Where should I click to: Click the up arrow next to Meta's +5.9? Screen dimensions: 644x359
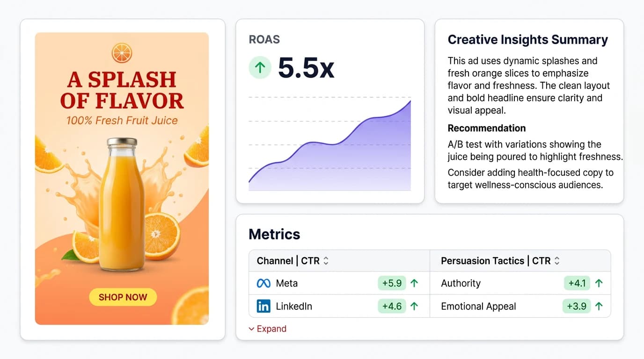click(414, 283)
